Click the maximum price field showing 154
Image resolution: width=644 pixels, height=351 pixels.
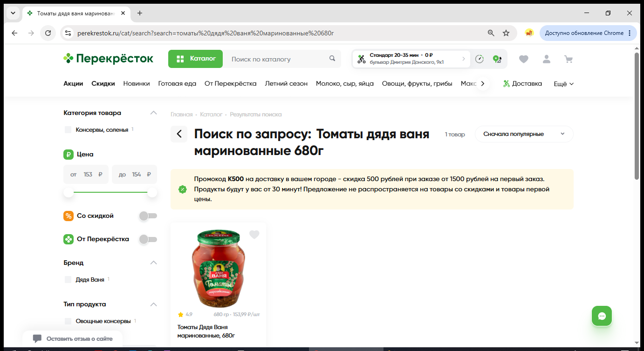[x=135, y=175]
